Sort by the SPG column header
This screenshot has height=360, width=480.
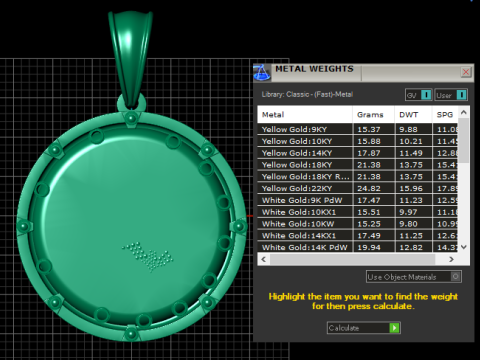pos(445,115)
